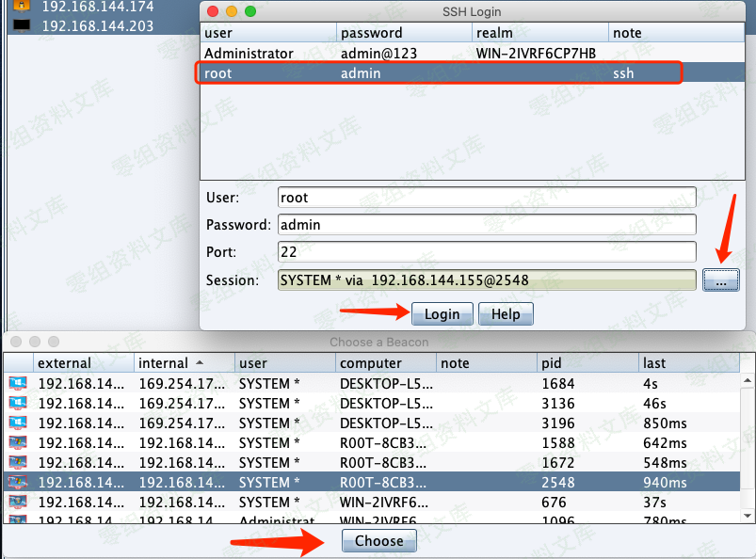Focus the Port input field
756x559 pixels.
pyautogui.click(x=487, y=252)
